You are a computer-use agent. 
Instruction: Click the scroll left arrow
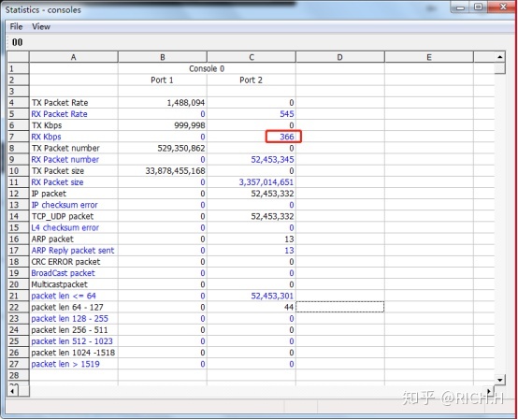point(12,391)
